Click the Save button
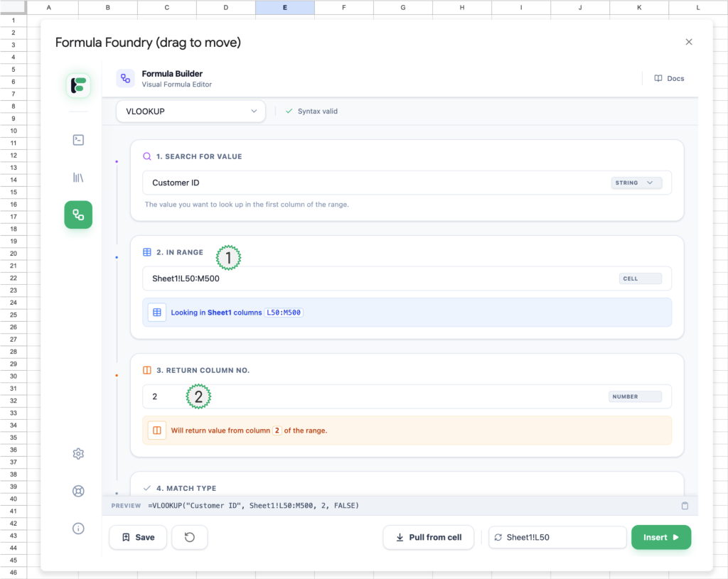 click(x=138, y=538)
